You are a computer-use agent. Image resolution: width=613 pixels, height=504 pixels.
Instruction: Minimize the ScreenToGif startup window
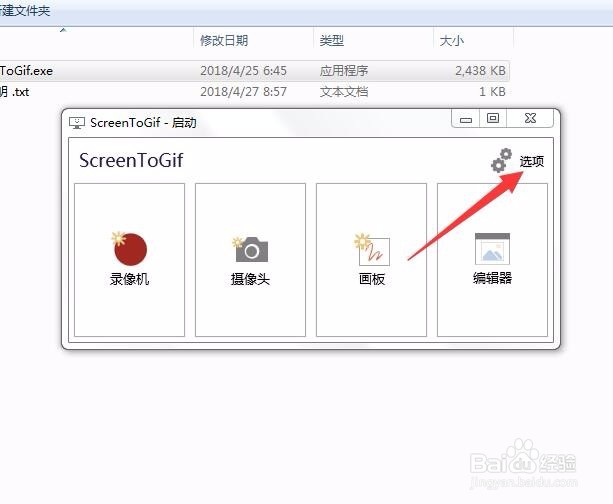pos(466,118)
